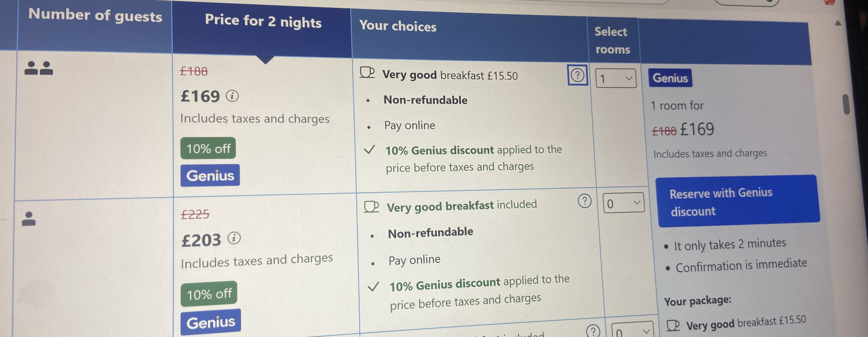The image size is (868, 337).
Task: Expand the bottom room quantity selector
Action: coord(631,331)
